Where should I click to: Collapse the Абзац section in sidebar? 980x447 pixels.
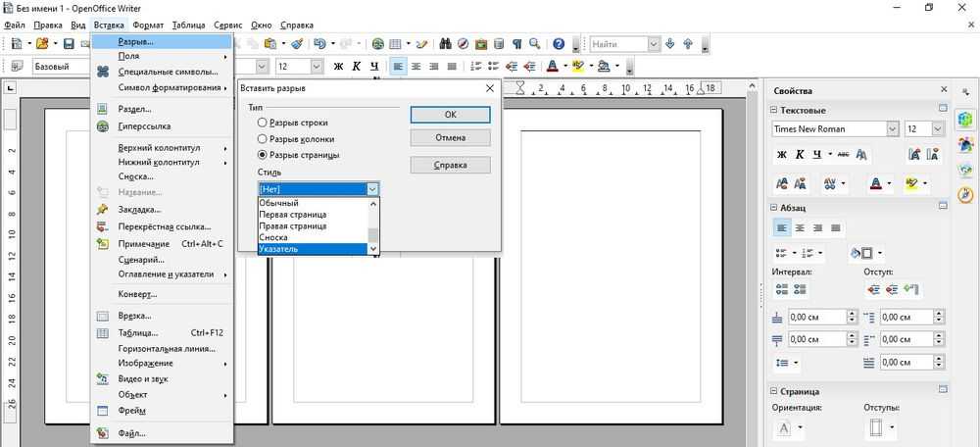pyautogui.click(x=773, y=208)
